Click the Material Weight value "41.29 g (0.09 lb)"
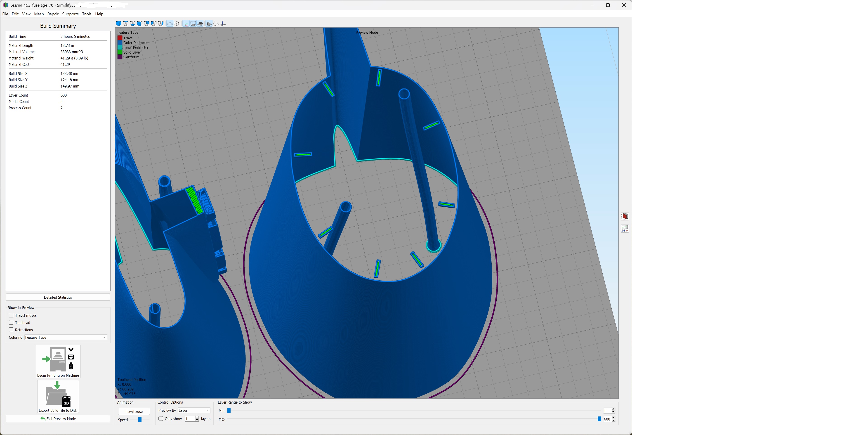 point(74,58)
